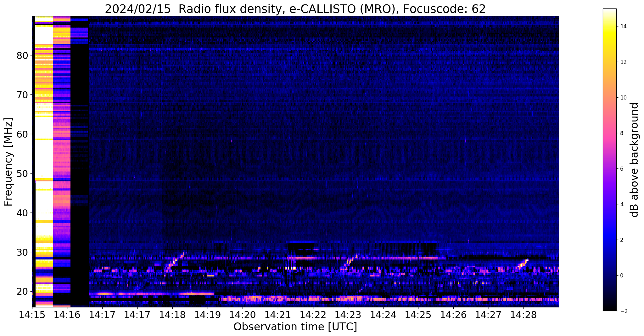644x336 pixels.
Task: Click the colorbar tick label 4
Action: point(621,204)
